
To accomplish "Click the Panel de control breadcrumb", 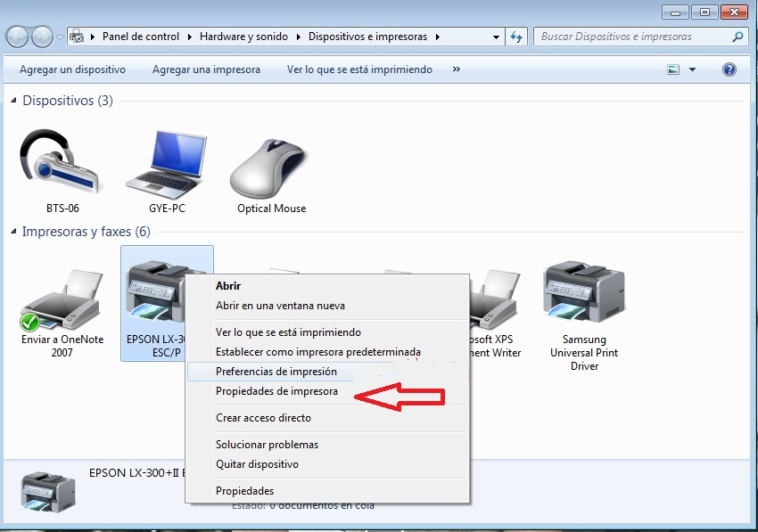I will click(x=141, y=37).
